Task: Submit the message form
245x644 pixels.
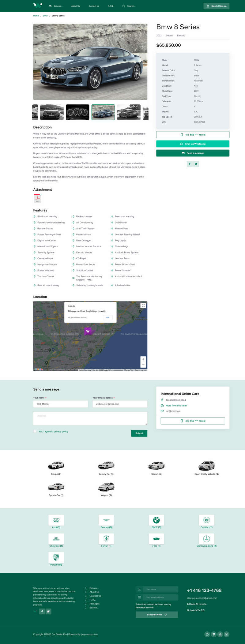Action: click(x=139, y=433)
